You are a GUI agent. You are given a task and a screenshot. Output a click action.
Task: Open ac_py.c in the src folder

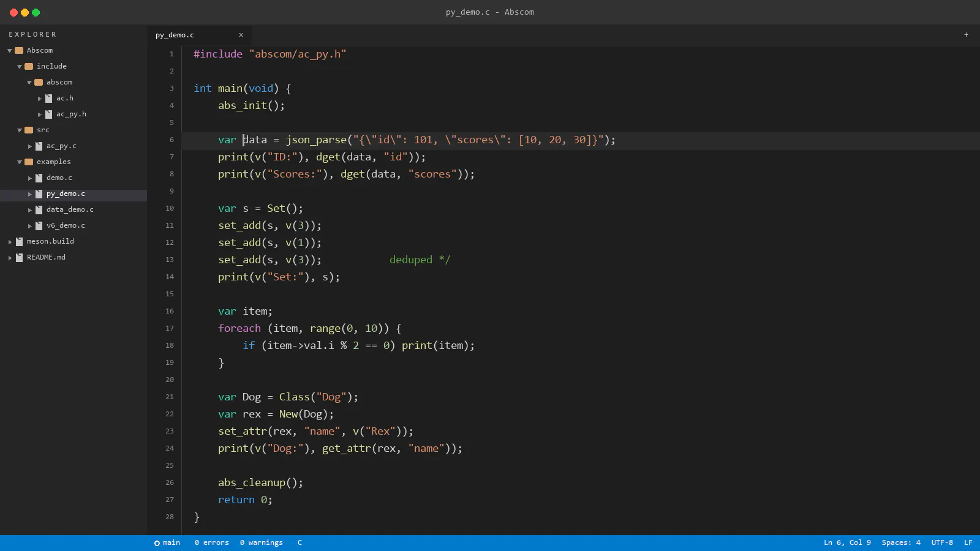[x=61, y=146]
